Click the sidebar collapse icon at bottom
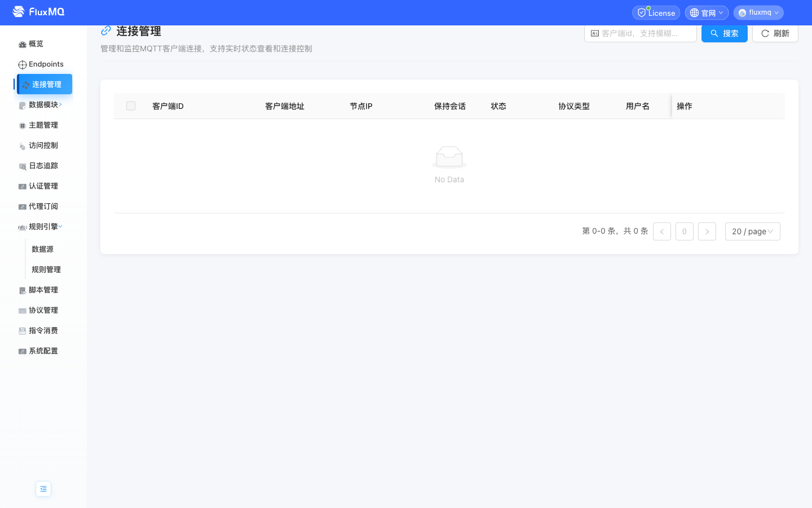Viewport: 812px width, 508px height. (43, 489)
